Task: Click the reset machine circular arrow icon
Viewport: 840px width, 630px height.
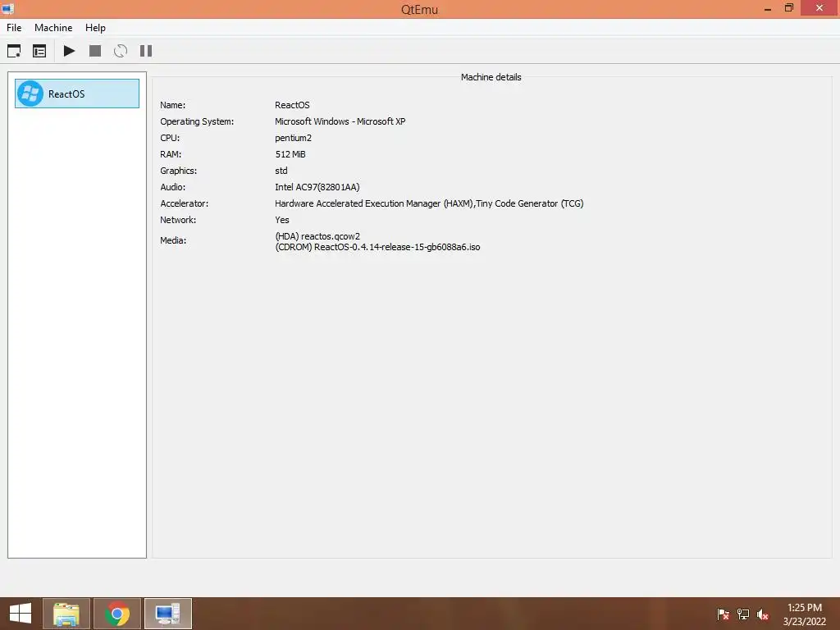Action: coord(121,51)
